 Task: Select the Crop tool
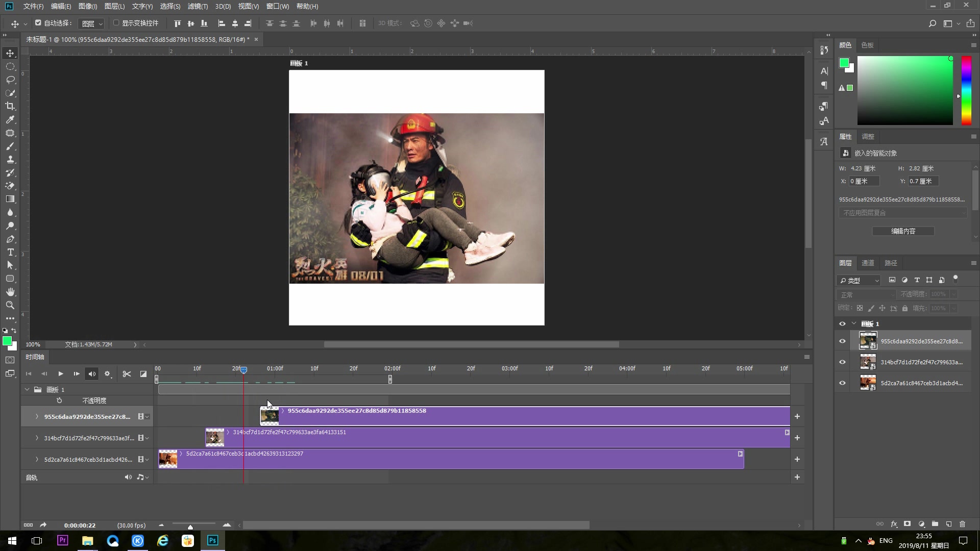(x=10, y=106)
